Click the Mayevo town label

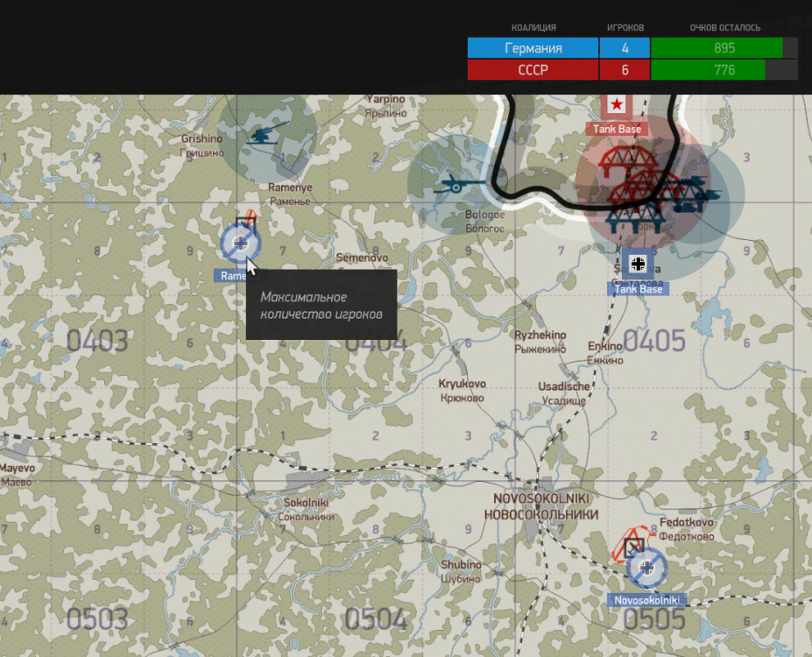[x=18, y=475]
